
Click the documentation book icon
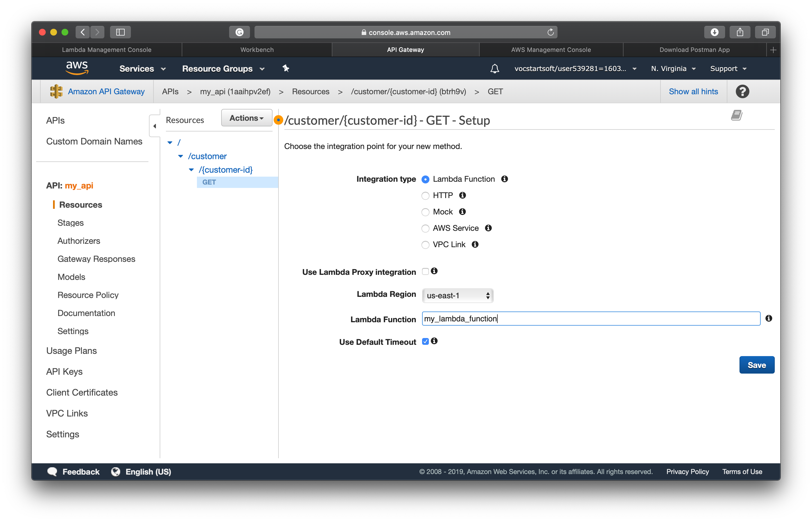click(x=736, y=116)
